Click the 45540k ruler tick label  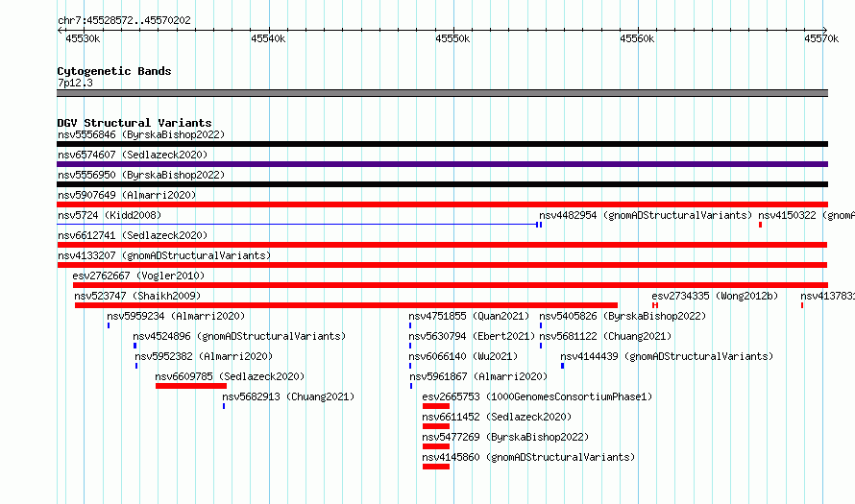[x=268, y=38]
